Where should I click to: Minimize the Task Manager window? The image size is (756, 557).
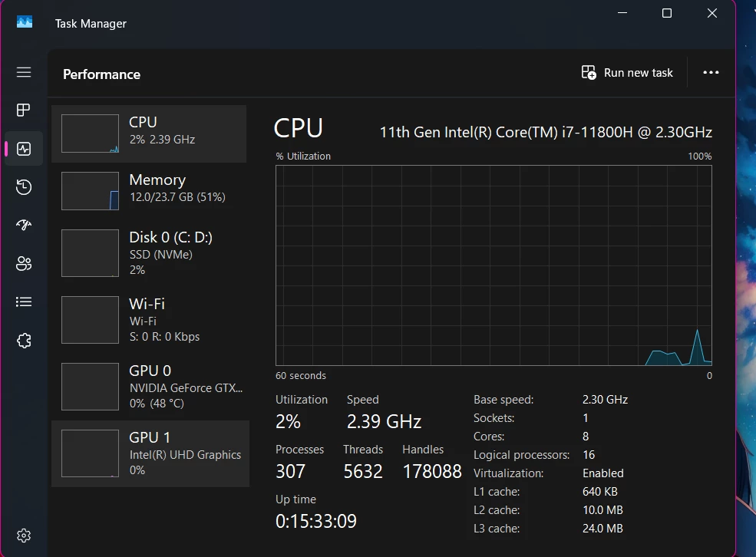click(622, 13)
